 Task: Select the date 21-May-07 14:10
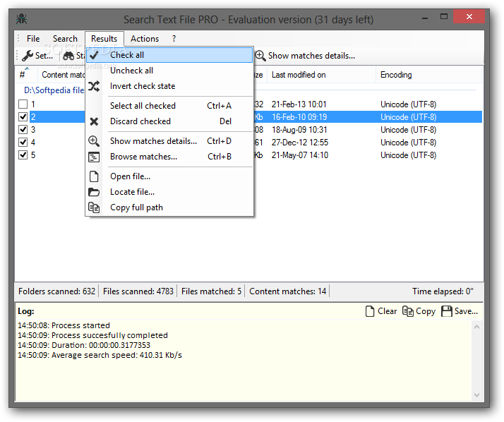point(299,155)
